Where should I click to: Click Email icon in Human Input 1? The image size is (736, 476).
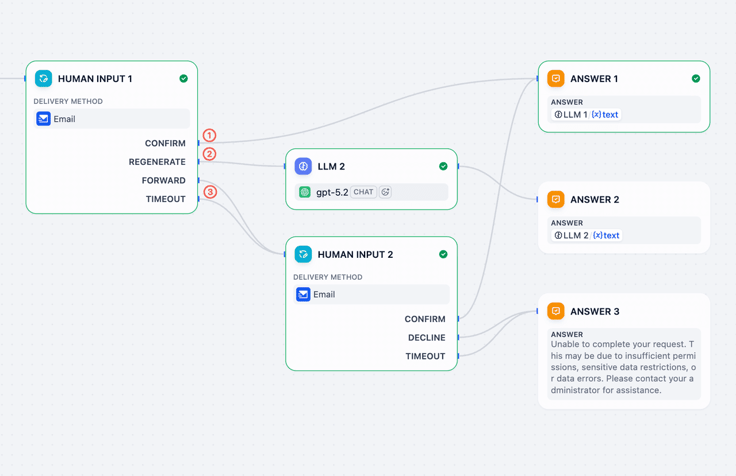(x=43, y=119)
